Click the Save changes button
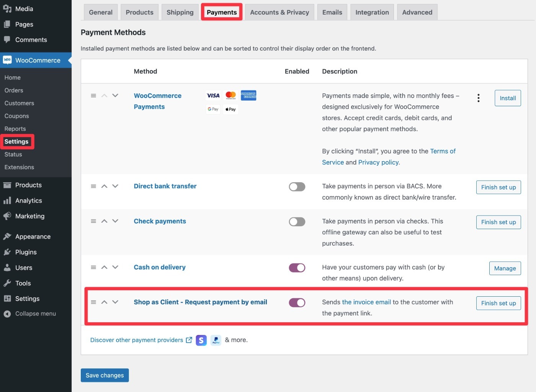536x392 pixels. tap(105, 375)
